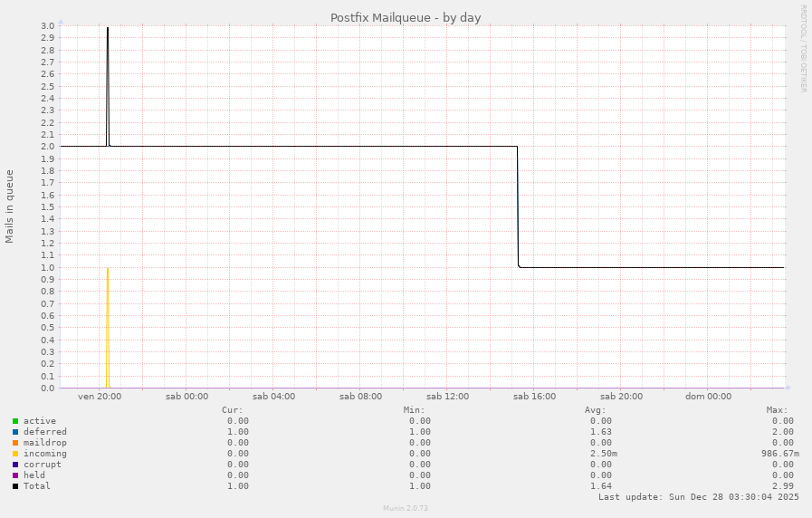Click the black Total legend swatch
The width and height of the screenshot is (812, 518).
pos(15,486)
